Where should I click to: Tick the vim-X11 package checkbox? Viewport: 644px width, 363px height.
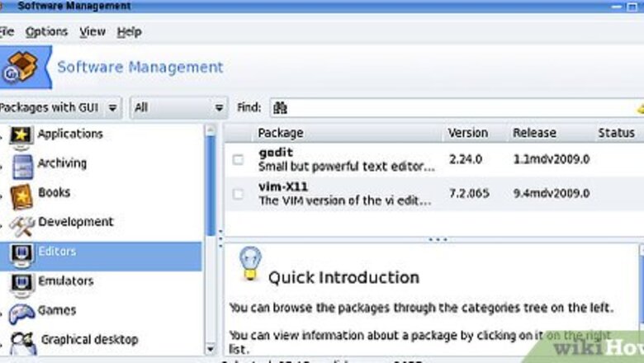238,194
